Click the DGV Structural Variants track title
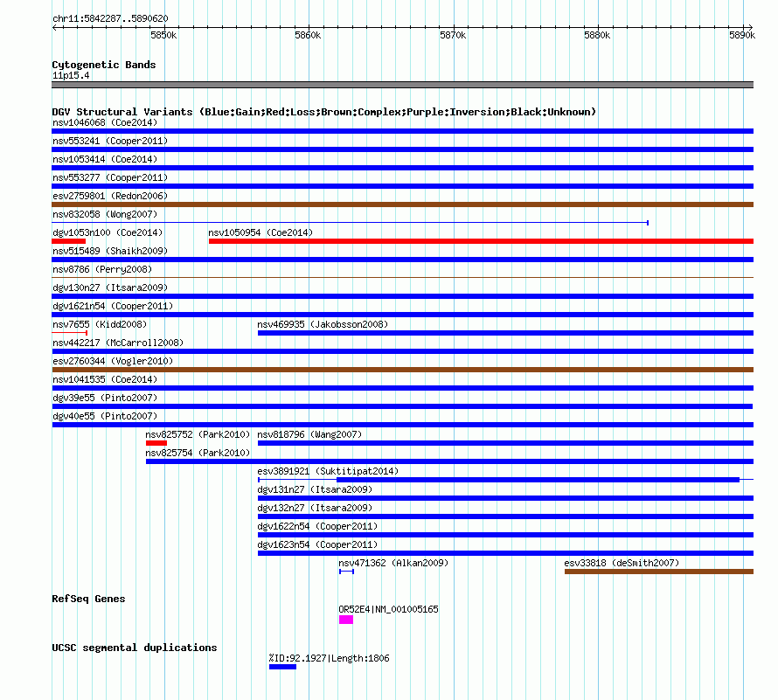Image resolution: width=778 pixels, height=700 pixels. pos(324,112)
